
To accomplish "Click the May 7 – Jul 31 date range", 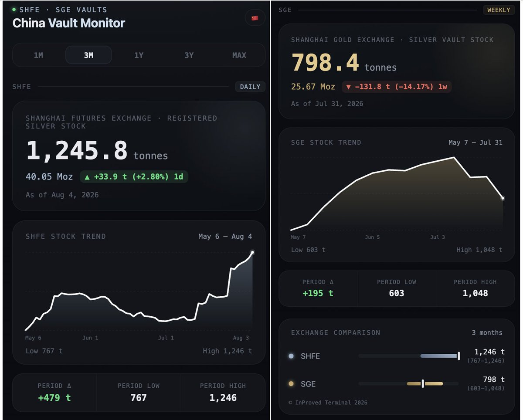I will tap(475, 142).
